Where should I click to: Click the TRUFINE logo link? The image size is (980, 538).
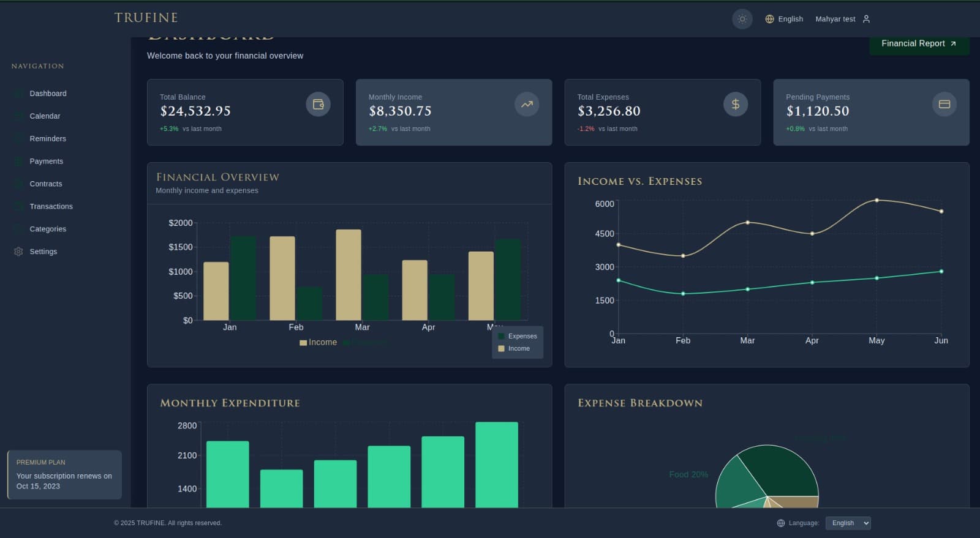point(146,18)
